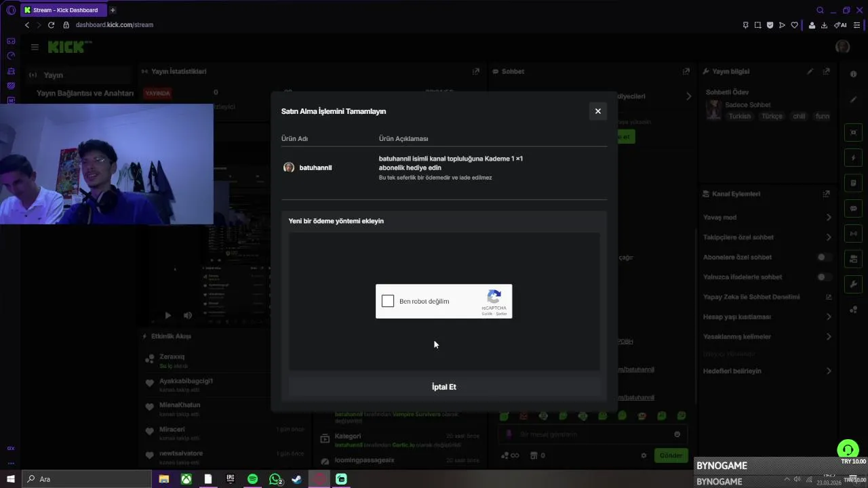Screen dimensions: 868x488
Task: Click pencil icon in right sidebar
Action: pos(854,100)
